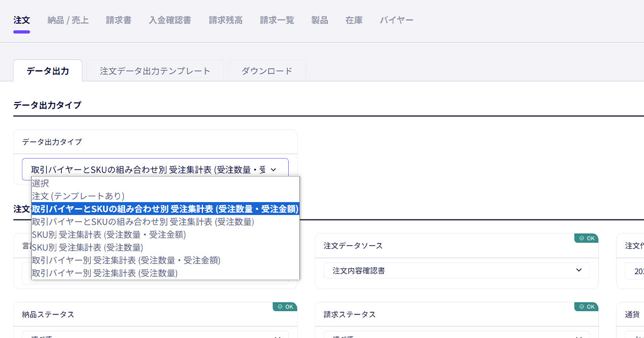Click the データ出力タイプ section heading
644x338 pixels.
47,105
